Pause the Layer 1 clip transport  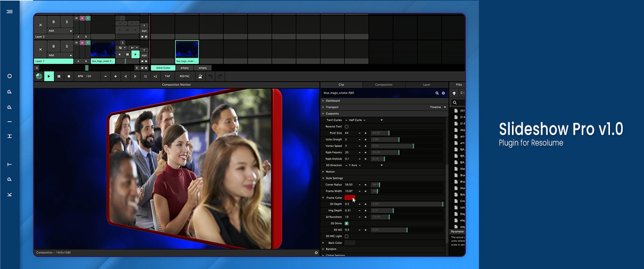coord(127,54)
